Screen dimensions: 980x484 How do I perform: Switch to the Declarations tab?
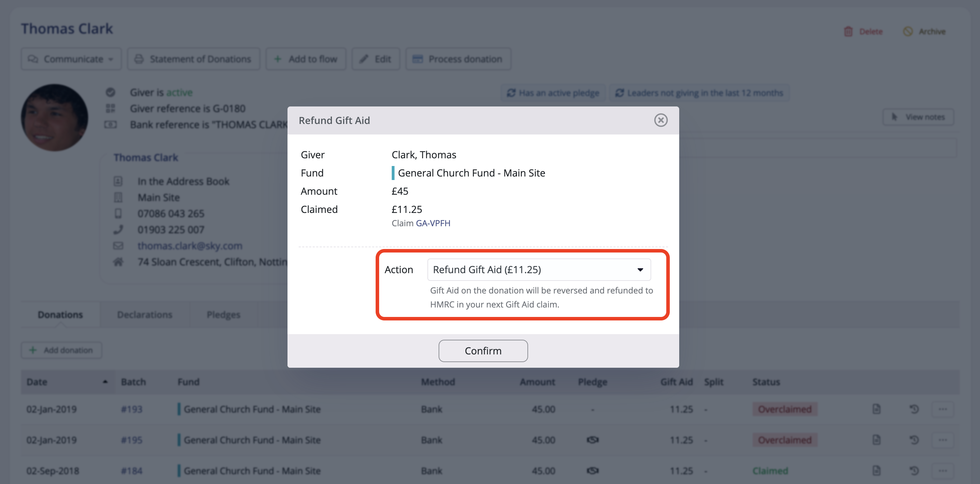[x=144, y=314]
